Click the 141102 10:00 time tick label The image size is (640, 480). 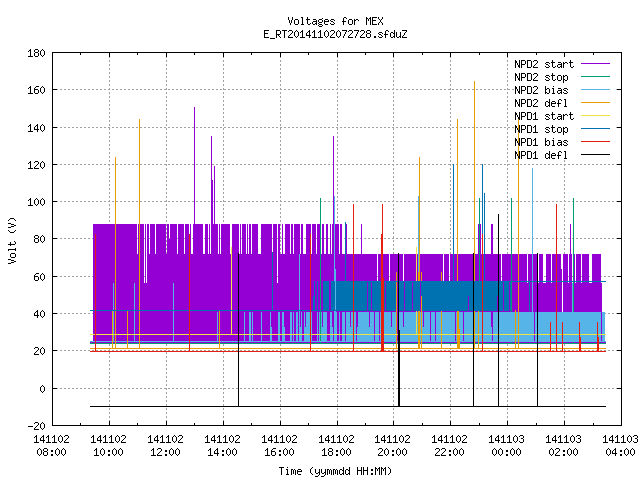coord(108,446)
